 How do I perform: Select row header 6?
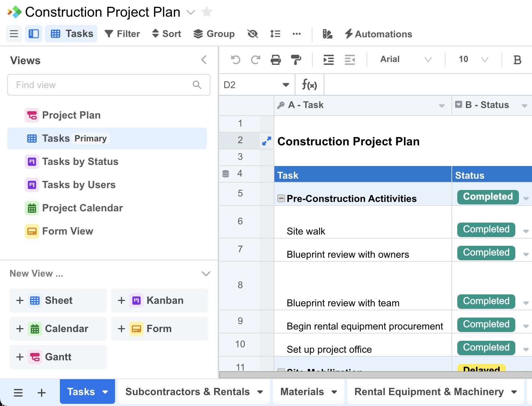[x=240, y=221]
